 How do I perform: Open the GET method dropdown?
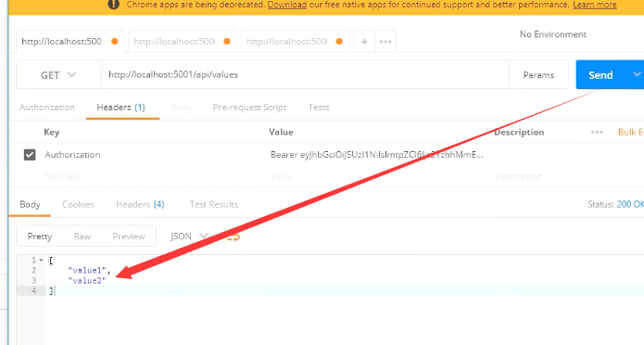[x=57, y=75]
